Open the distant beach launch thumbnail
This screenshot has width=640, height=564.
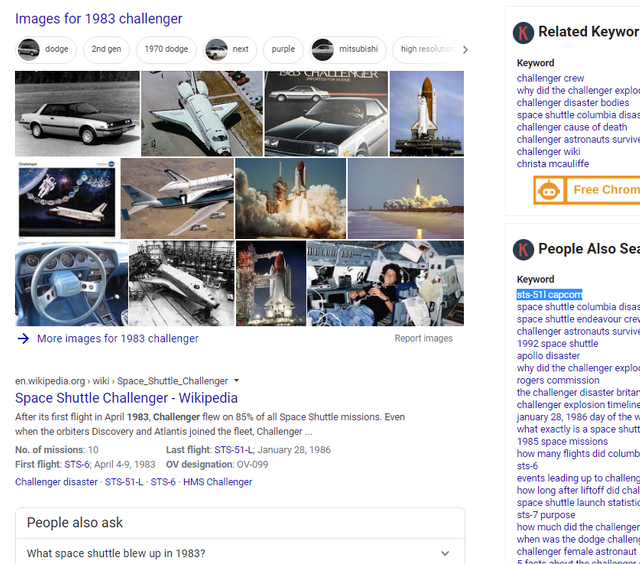[x=406, y=198]
